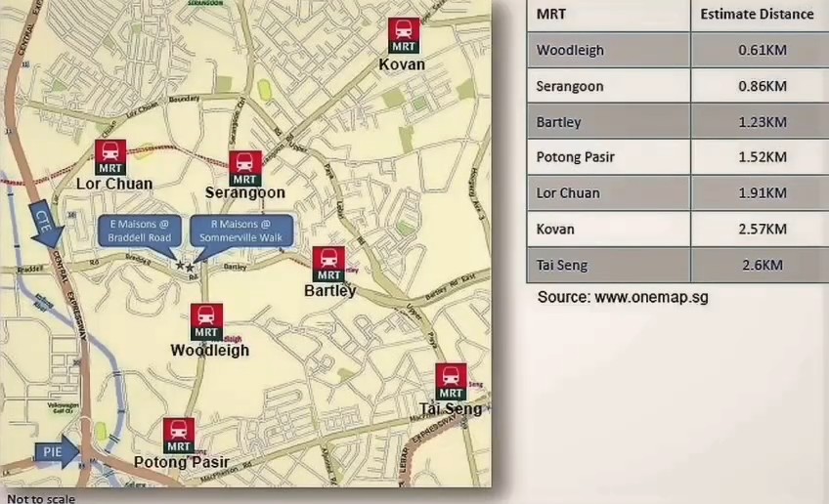Click the MRT column header
This screenshot has width=829, height=504.
tap(551, 15)
